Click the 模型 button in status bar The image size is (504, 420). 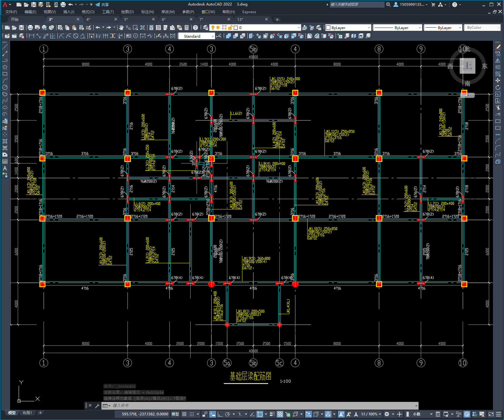click(x=175, y=414)
